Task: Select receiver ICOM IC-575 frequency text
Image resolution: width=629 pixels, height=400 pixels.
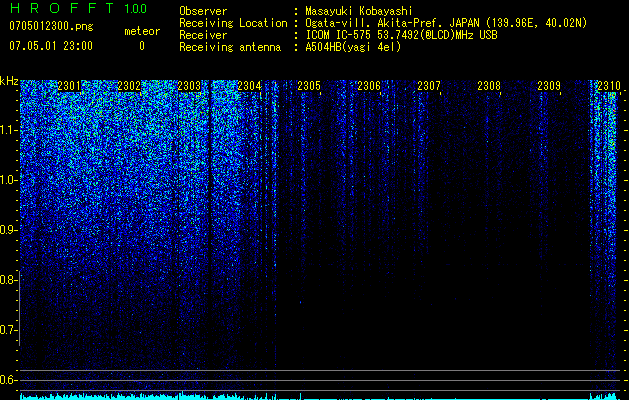Action: coord(402,35)
